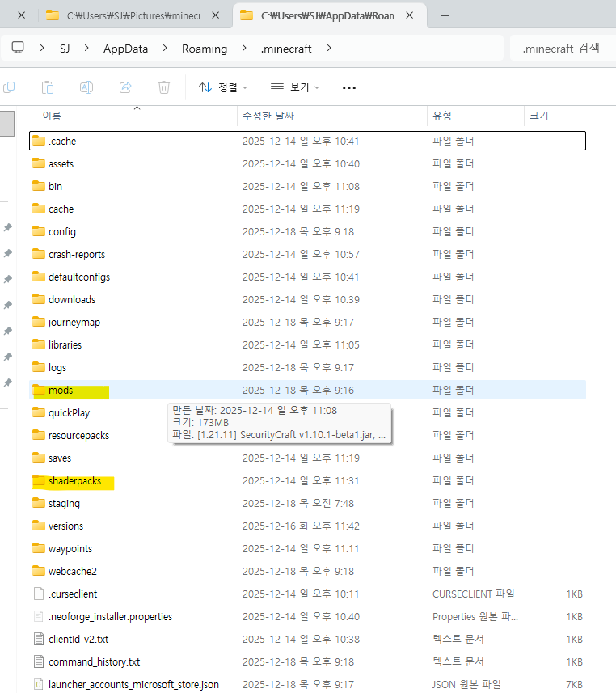The height and width of the screenshot is (693, 616).
Task: Select the versions folder
Action: [307, 526]
